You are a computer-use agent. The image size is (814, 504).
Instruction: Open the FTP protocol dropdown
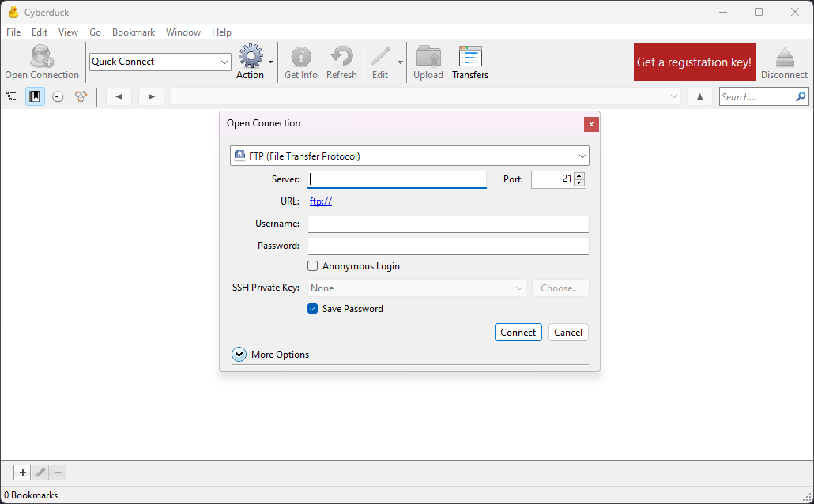click(x=409, y=156)
